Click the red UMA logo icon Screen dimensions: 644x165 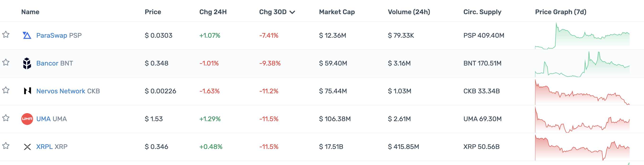(x=27, y=119)
